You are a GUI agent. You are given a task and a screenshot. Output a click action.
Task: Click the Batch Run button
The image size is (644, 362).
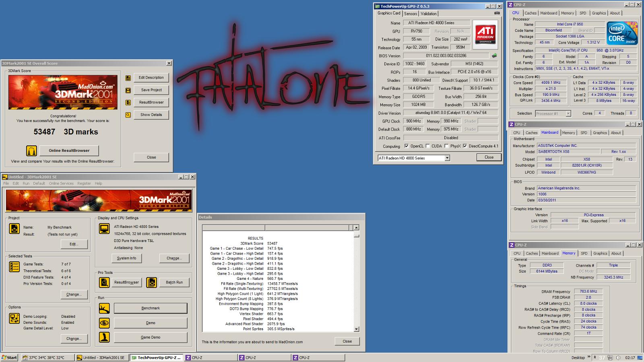[174, 283]
